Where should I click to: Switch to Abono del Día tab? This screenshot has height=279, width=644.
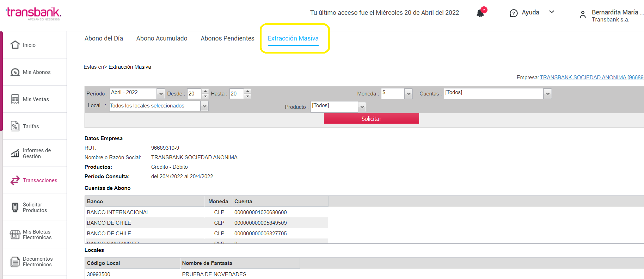pyautogui.click(x=104, y=38)
